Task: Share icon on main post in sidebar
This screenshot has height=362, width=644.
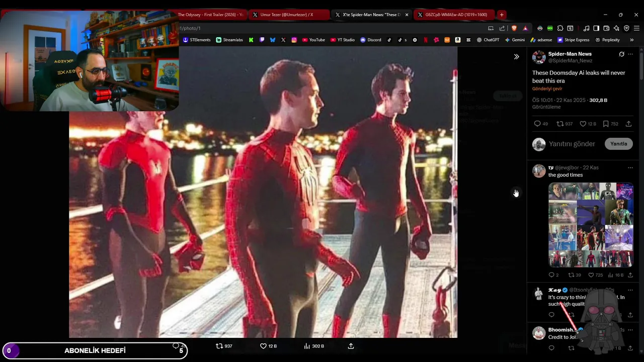Action: [628, 124]
